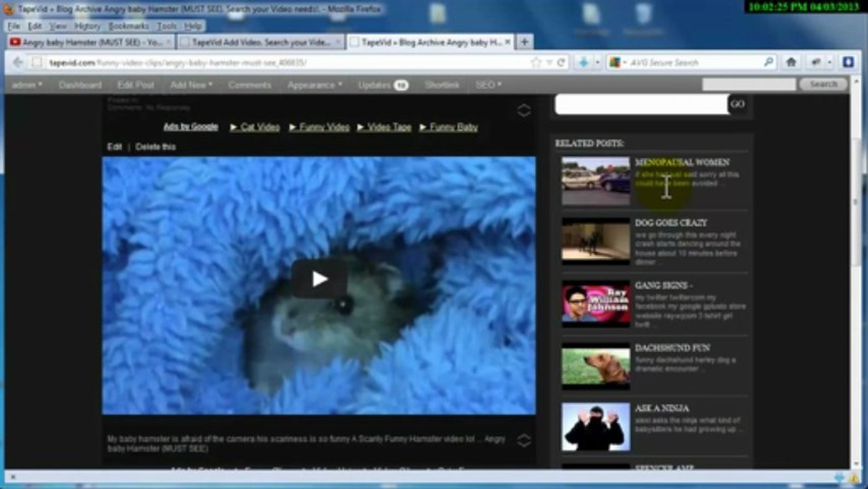Open the File menu

coord(14,26)
